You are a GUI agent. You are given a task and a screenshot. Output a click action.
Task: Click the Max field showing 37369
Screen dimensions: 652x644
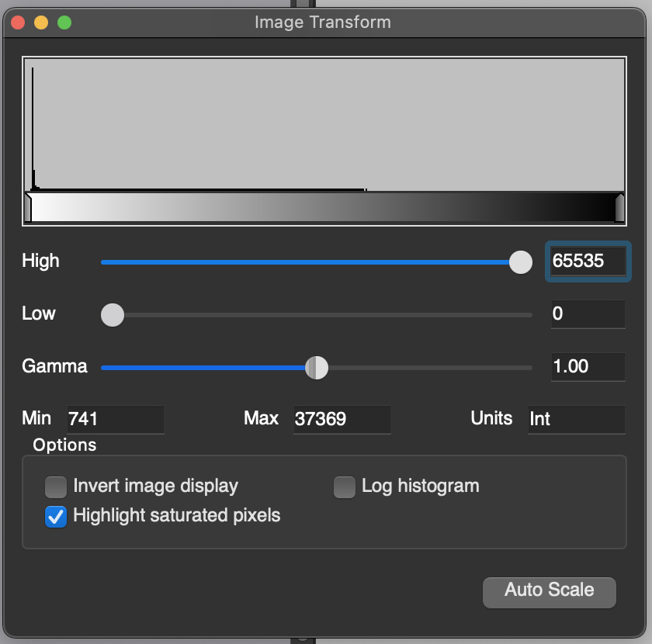click(342, 419)
